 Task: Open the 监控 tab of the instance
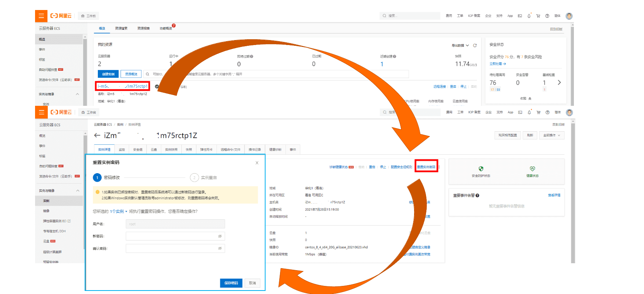click(x=122, y=150)
